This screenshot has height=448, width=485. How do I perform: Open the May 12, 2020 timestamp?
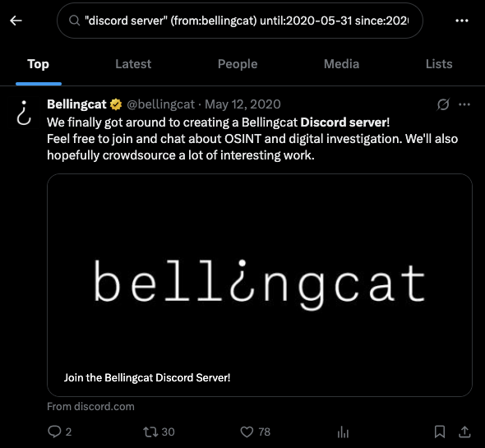click(x=242, y=104)
